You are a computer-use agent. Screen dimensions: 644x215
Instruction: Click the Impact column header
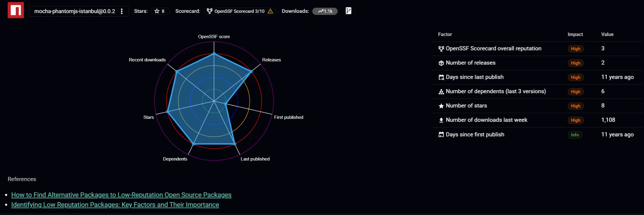point(575,34)
